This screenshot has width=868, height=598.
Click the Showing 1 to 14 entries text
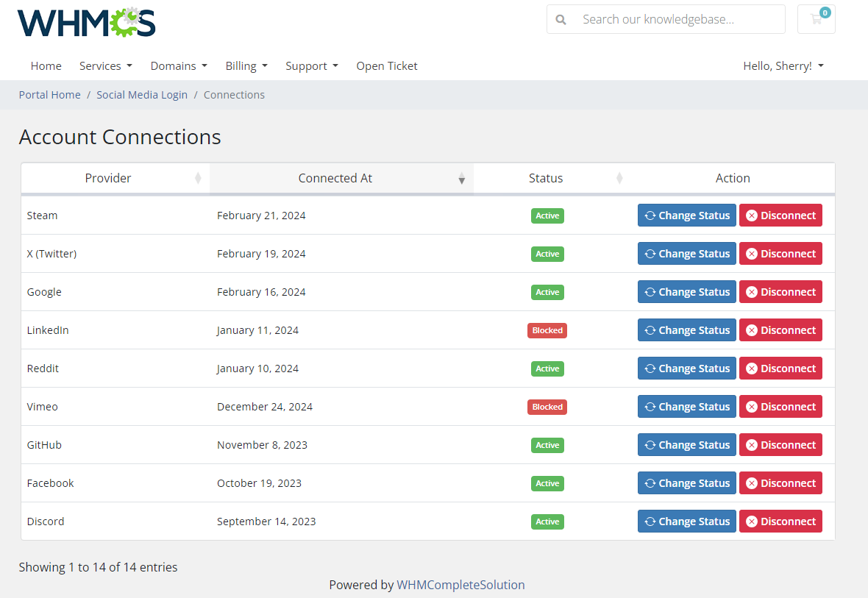click(x=98, y=567)
